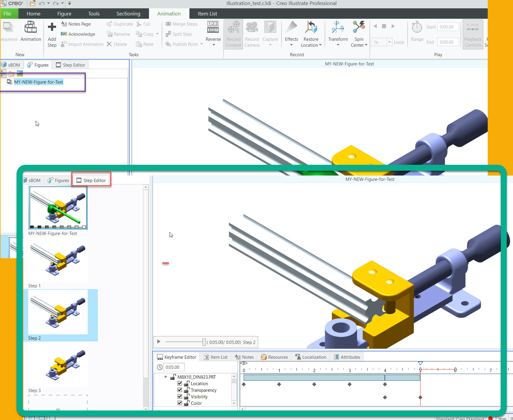Uncheck the Location checkbox
Image resolution: width=513 pixels, height=420 pixels.
(180, 383)
